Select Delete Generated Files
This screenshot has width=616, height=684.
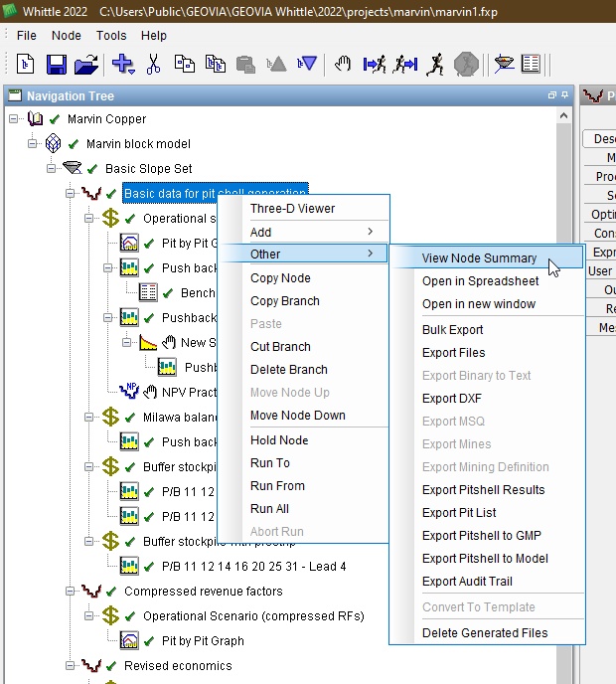click(x=488, y=632)
